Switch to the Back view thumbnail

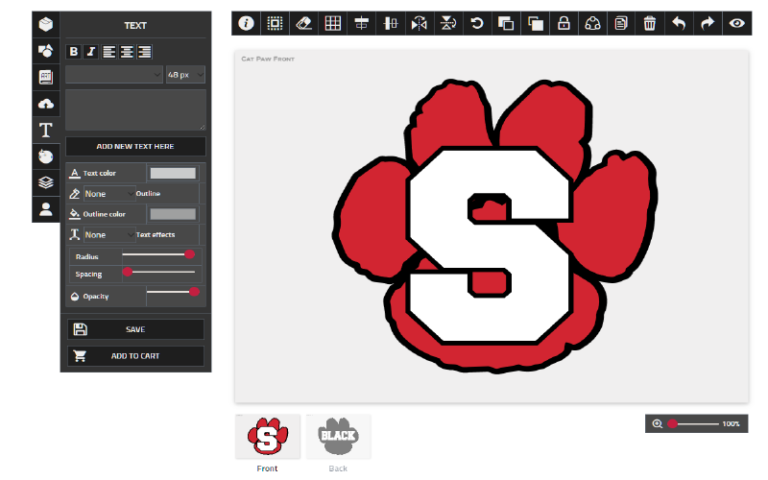[338, 437]
